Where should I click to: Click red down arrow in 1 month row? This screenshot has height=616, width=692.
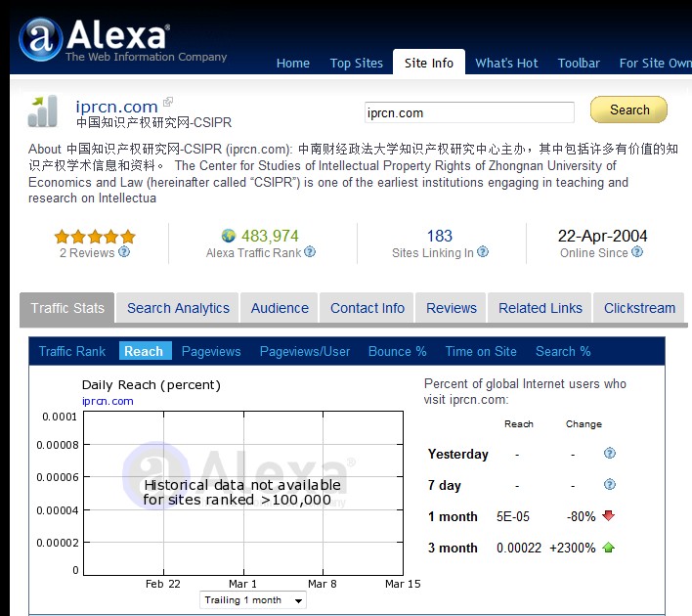pyautogui.click(x=609, y=515)
